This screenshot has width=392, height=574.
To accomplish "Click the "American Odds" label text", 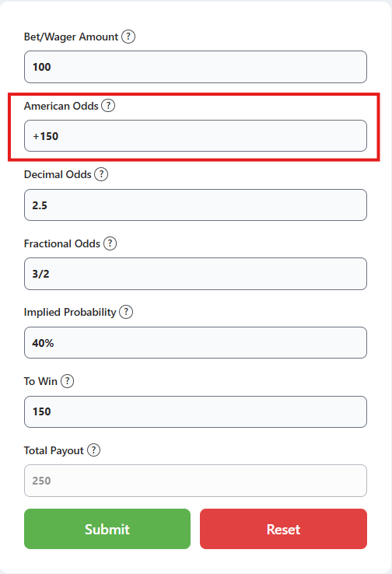I will (61, 106).
